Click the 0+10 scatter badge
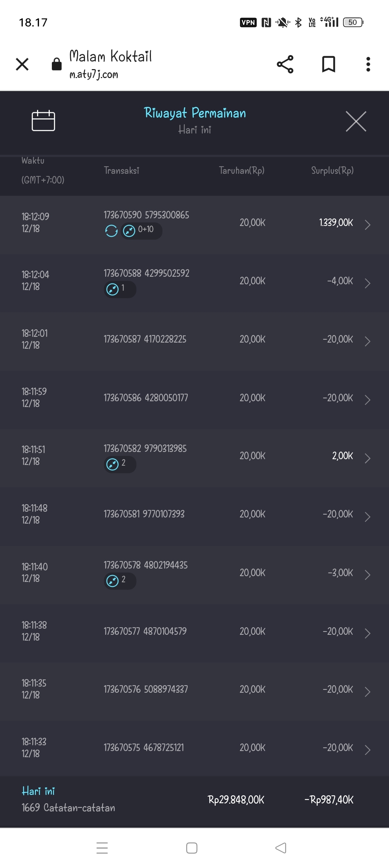The height and width of the screenshot is (868, 389). 141,230
